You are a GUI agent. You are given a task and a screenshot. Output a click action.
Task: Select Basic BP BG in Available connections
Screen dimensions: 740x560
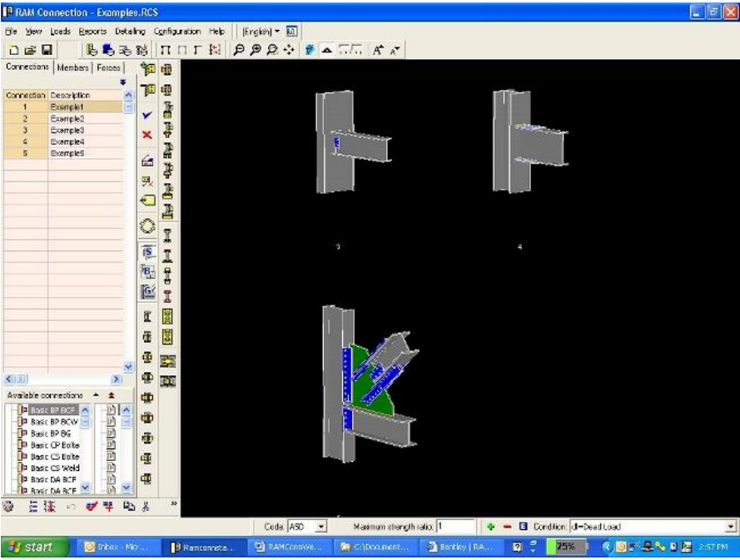coord(51,433)
